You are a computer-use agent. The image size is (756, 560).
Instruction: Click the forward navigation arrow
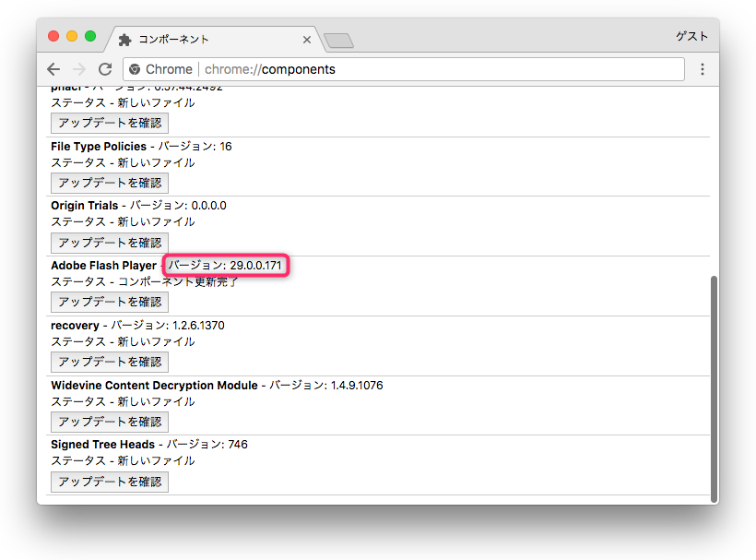point(80,69)
